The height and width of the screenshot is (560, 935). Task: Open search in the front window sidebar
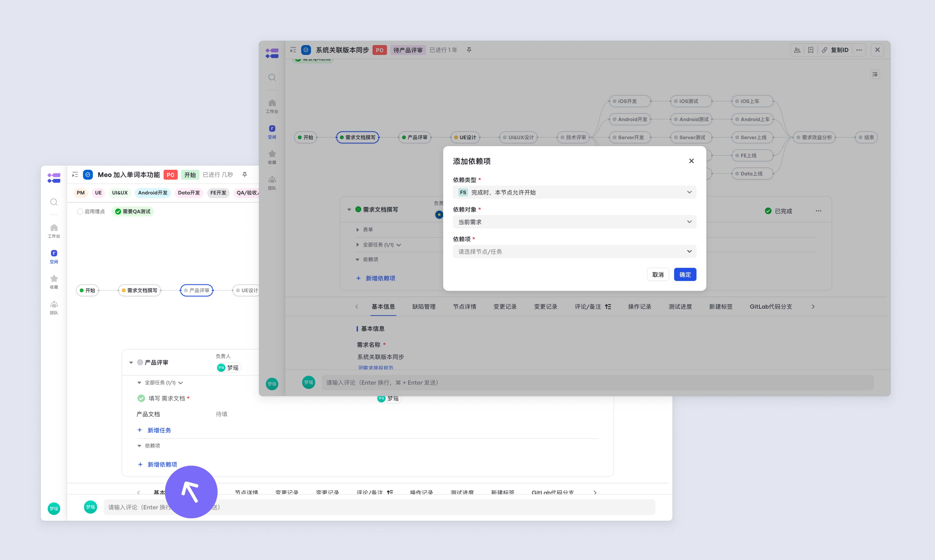coord(272,77)
